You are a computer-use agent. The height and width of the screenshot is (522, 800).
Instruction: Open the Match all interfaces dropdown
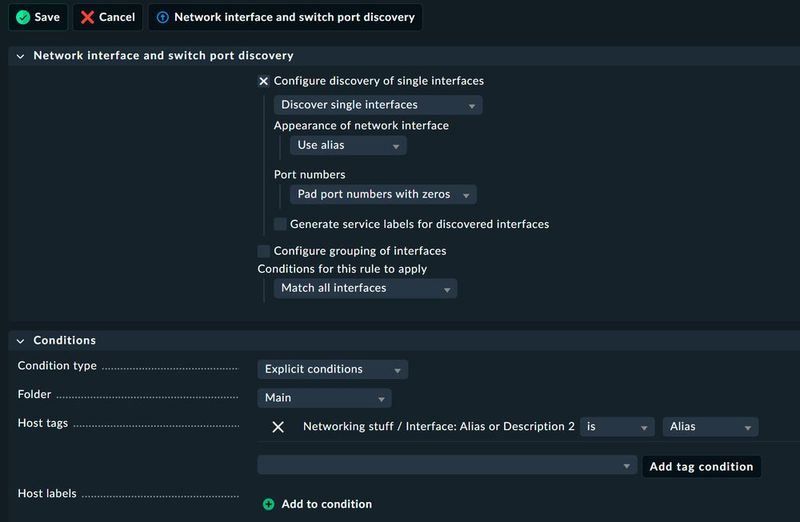point(365,288)
